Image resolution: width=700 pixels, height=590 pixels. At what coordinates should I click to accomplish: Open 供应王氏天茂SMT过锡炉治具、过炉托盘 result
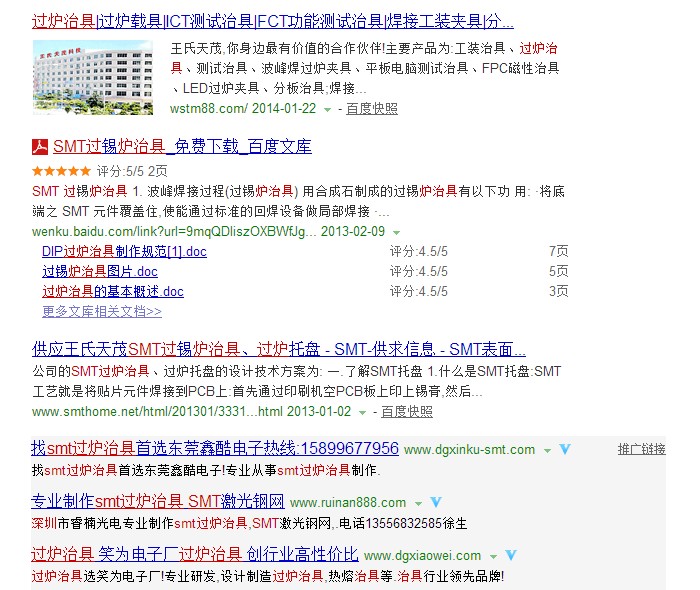(x=279, y=349)
